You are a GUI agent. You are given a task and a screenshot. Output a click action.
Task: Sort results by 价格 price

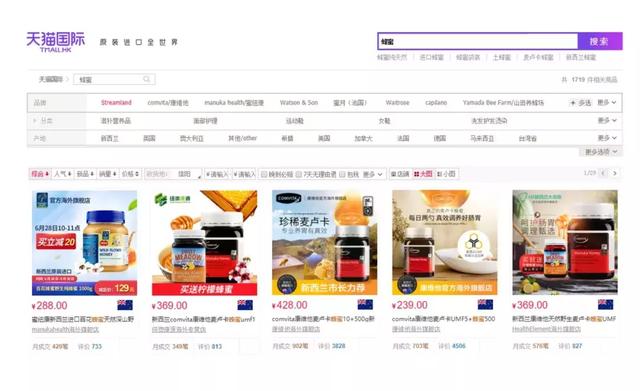click(130, 174)
